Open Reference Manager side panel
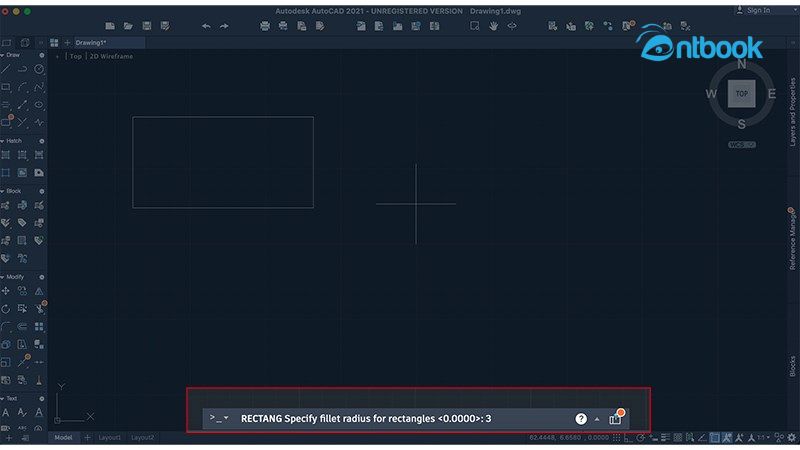Screen dimensions: 800x450 click(x=792, y=239)
